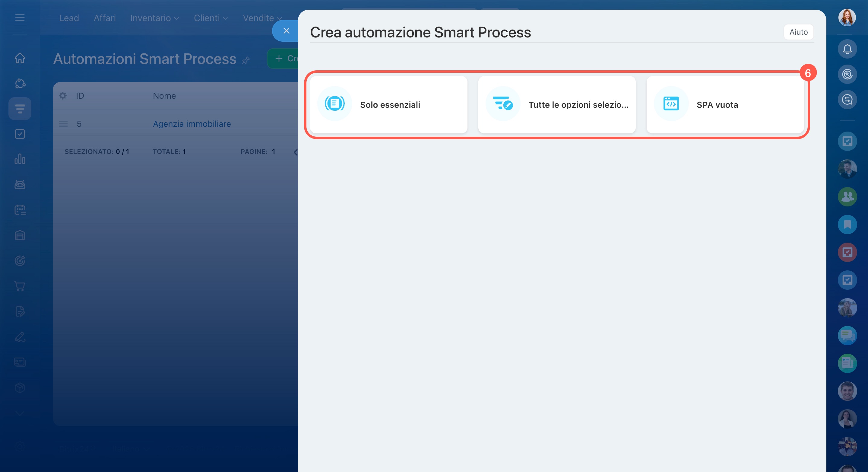Open user profile avatar at top right
This screenshot has height=472, width=868.
tap(847, 18)
